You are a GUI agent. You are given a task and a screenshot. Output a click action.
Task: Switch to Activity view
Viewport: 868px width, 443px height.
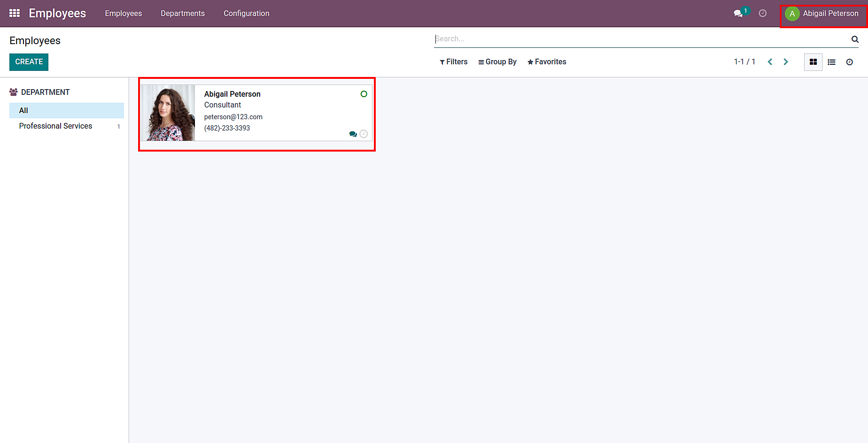click(850, 62)
